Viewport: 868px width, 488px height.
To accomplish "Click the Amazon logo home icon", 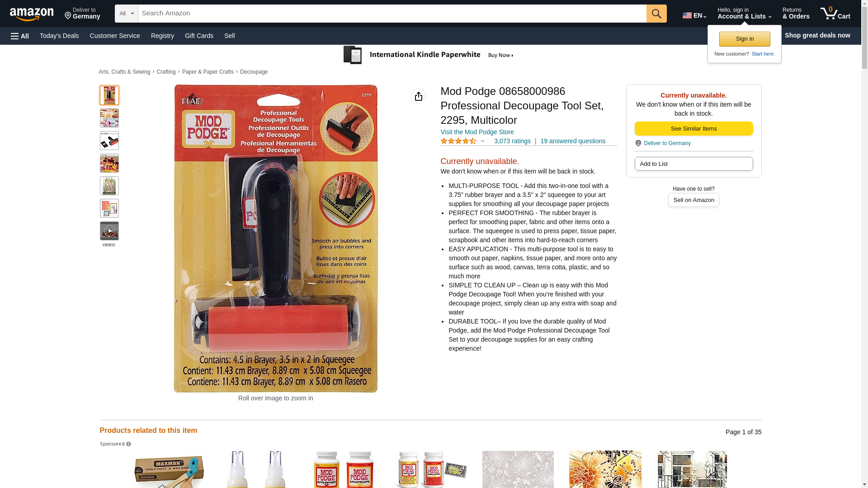I will [x=32, y=14].
